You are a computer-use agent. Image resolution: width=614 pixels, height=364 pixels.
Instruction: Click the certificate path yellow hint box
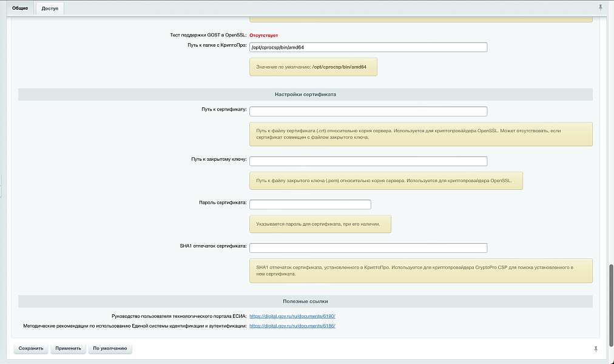421,134
